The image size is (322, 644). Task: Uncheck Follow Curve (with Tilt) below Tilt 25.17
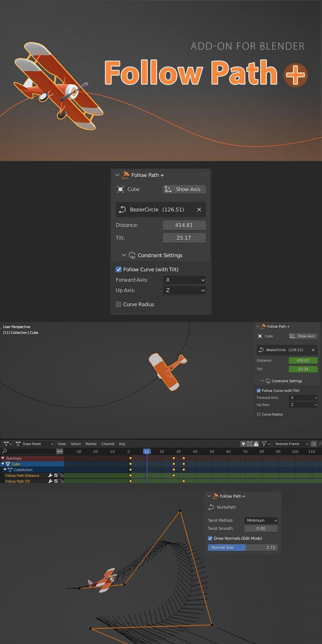click(119, 269)
